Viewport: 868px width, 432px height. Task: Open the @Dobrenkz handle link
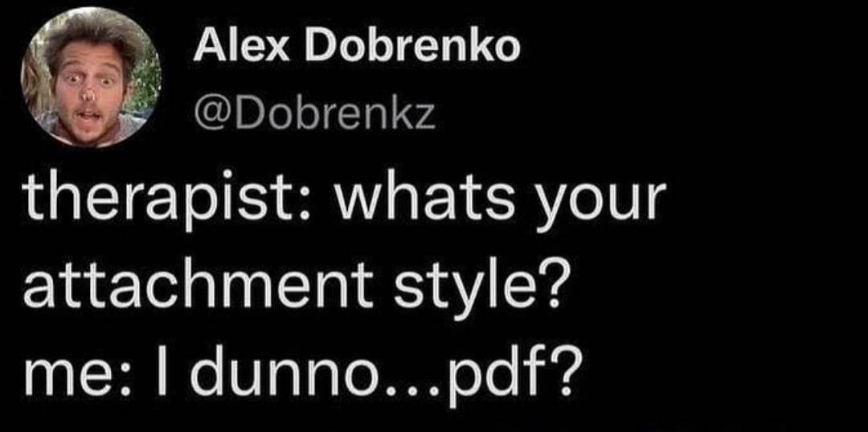[x=315, y=117]
